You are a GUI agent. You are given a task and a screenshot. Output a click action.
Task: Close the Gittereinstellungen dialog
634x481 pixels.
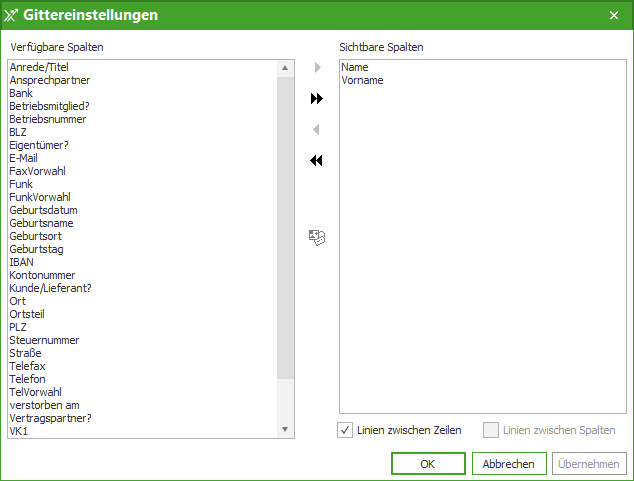613,15
